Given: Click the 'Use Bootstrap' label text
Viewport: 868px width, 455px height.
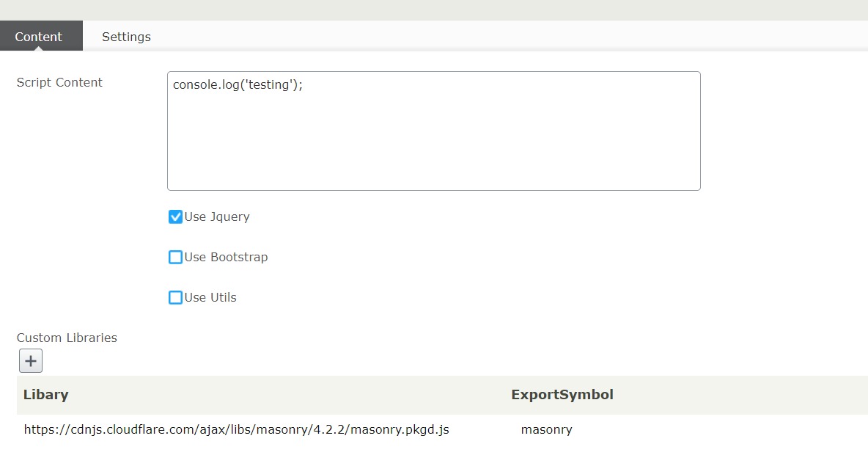Looking at the screenshot, I should (226, 258).
